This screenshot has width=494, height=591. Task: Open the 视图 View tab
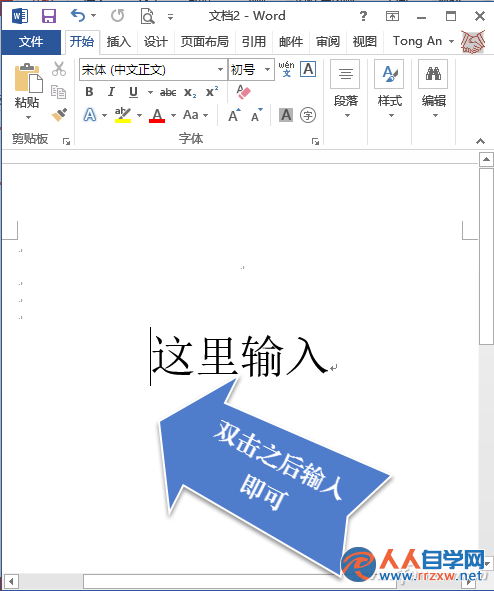pos(364,41)
